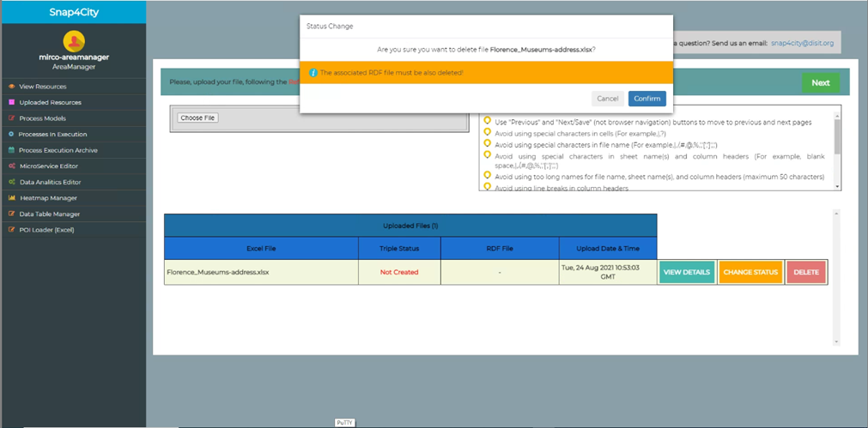This screenshot has width=868, height=428.
Task: Click the Process Models edit icon
Action: click(11, 118)
